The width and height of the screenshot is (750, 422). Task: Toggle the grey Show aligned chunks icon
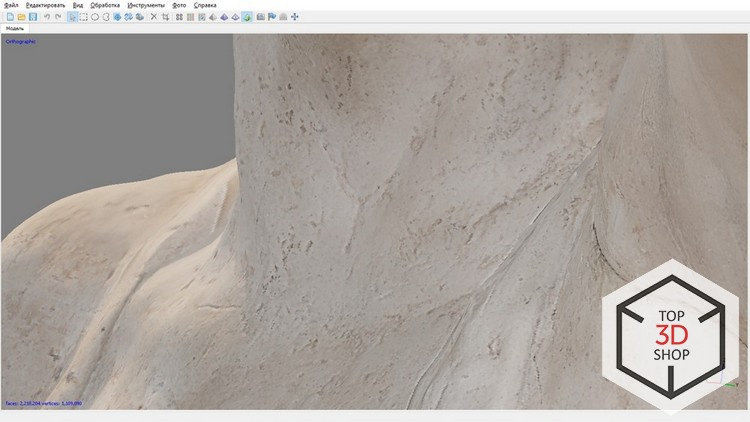[x=283, y=17]
